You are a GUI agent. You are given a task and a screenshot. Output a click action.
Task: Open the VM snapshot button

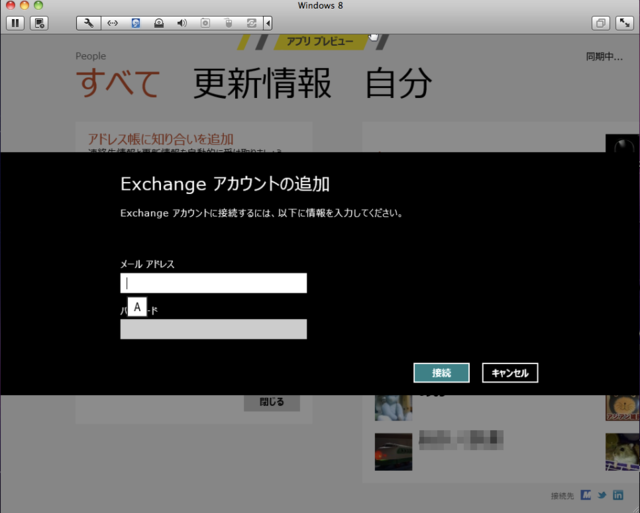40,23
